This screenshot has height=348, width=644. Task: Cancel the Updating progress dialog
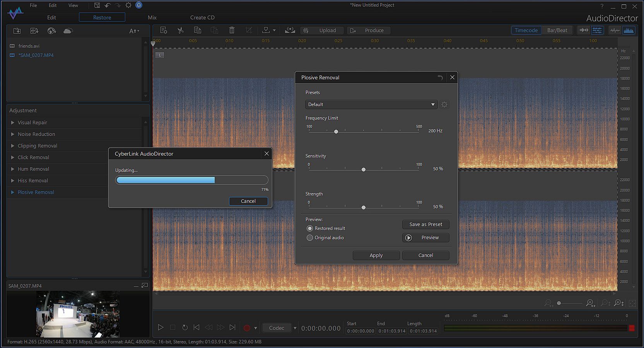248,201
